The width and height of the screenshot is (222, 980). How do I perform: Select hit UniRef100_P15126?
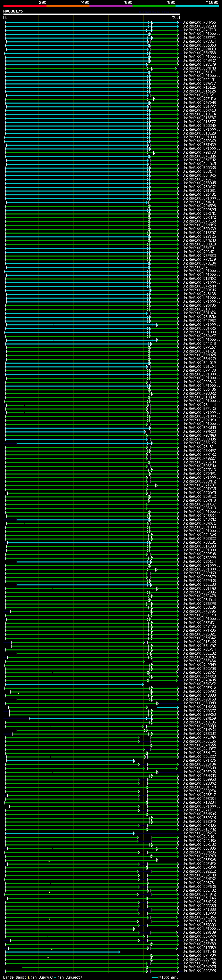tap(199, 87)
